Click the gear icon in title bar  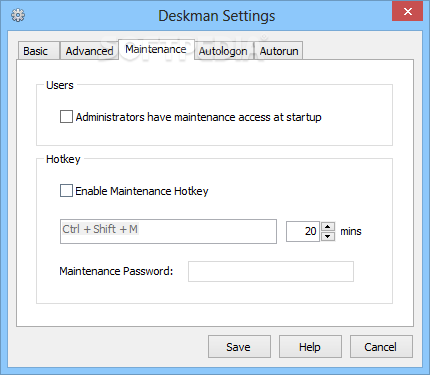tap(18, 15)
